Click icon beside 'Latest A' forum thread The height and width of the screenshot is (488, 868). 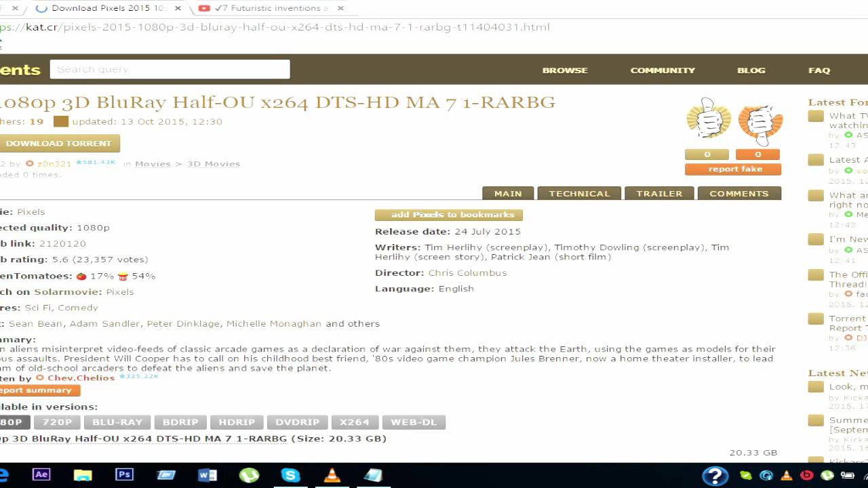pyautogui.click(x=816, y=160)
